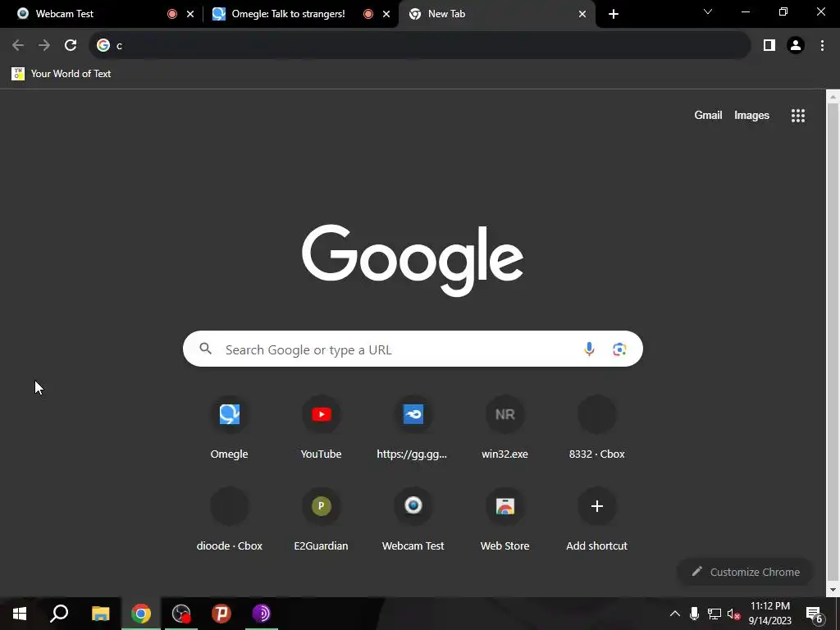Open a new tab with plus button
Image resolution: width=840 pixels, height=630 pixels.
click(x=614, y=14)
